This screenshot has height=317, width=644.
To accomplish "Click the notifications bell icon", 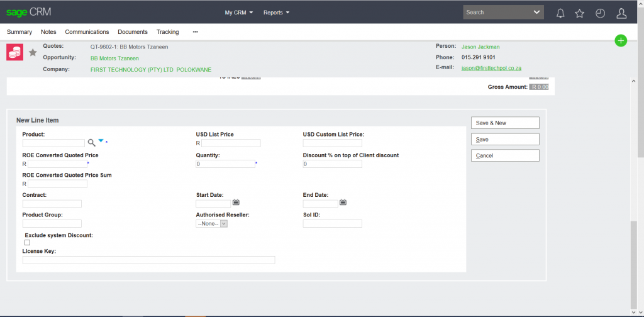I will [x=560, y=13].
